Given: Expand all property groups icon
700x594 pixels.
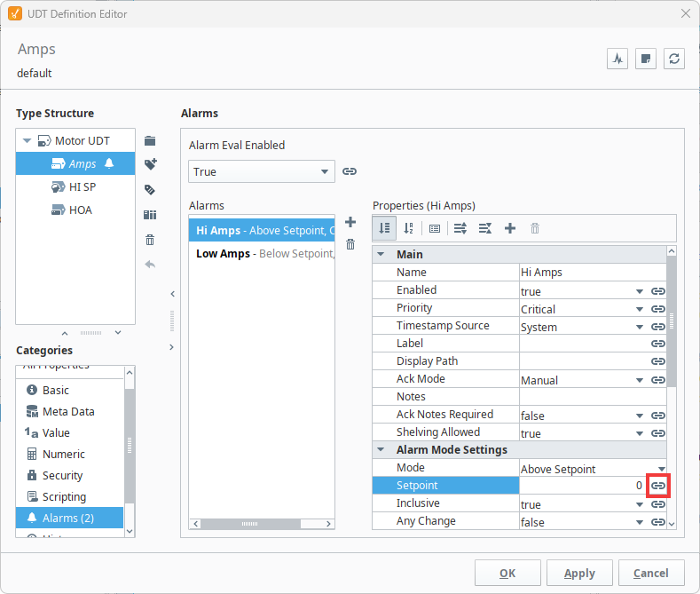Looking at the screenshot, I should point(460,229).
